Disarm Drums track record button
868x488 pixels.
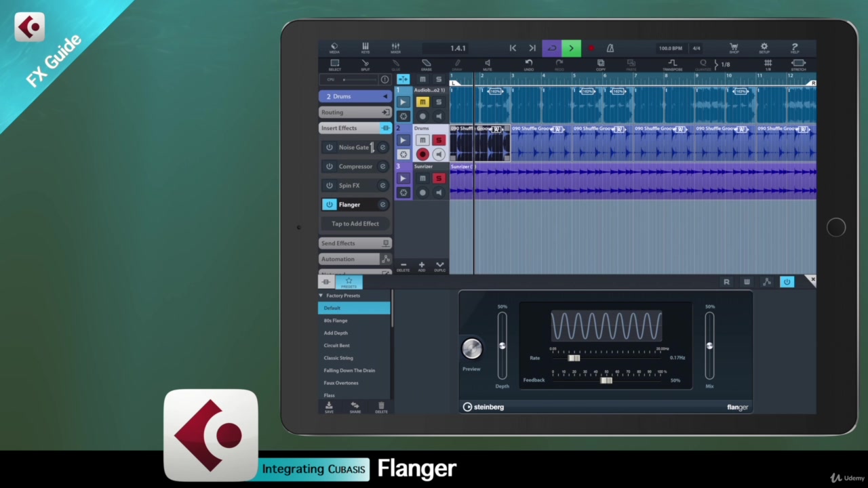tap(422, 155)
